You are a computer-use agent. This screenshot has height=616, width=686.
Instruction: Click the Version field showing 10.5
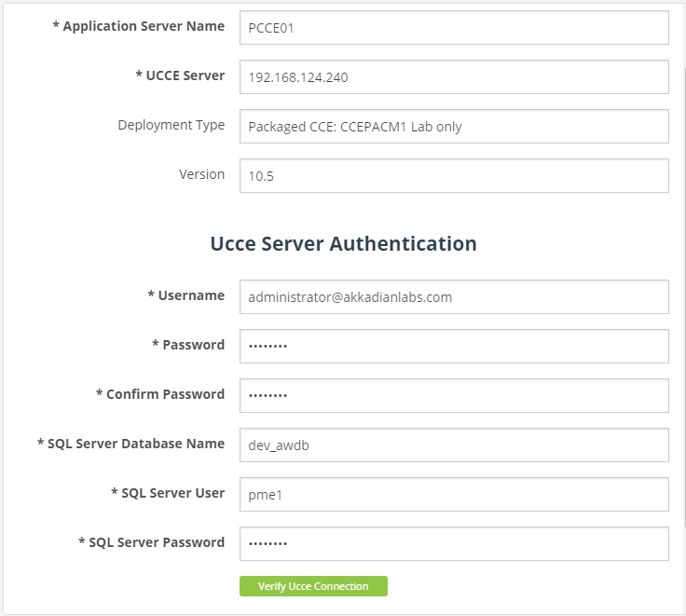[x=454, y=175]
